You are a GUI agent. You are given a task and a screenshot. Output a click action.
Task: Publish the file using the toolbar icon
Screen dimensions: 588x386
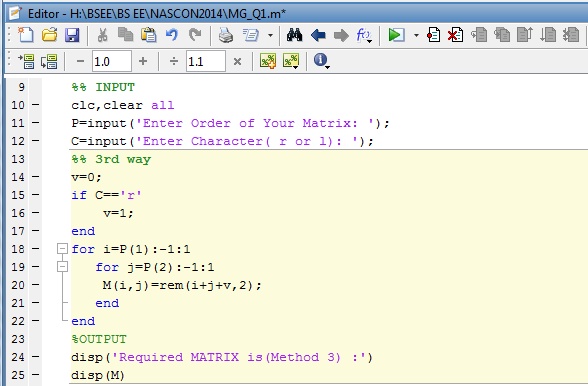pos(250,35)
